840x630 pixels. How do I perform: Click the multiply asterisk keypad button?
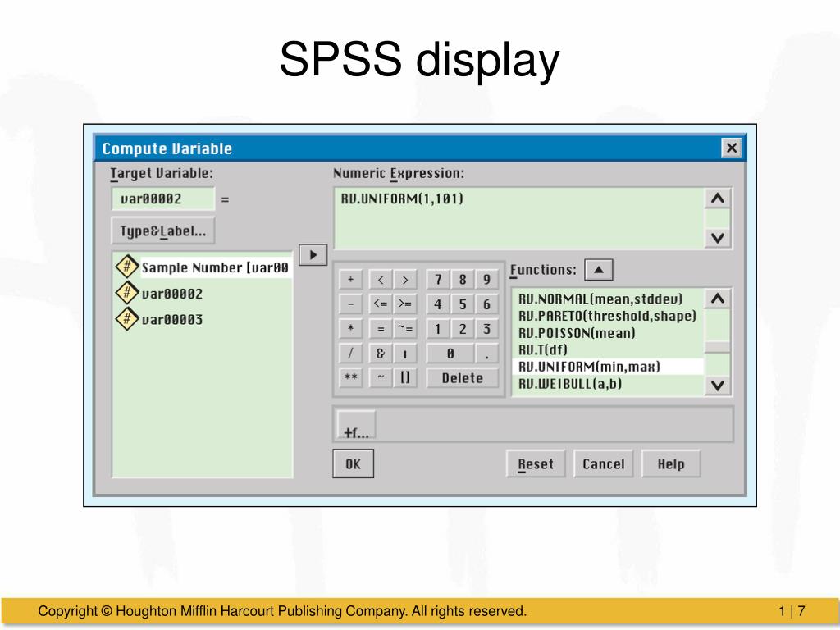click(350, 328)
